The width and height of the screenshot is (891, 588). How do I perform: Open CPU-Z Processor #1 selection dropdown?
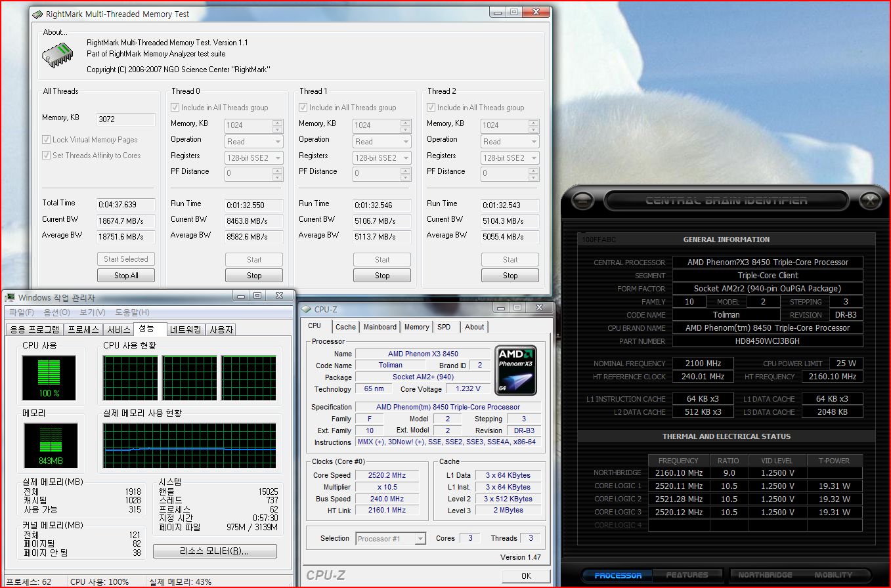391,539
